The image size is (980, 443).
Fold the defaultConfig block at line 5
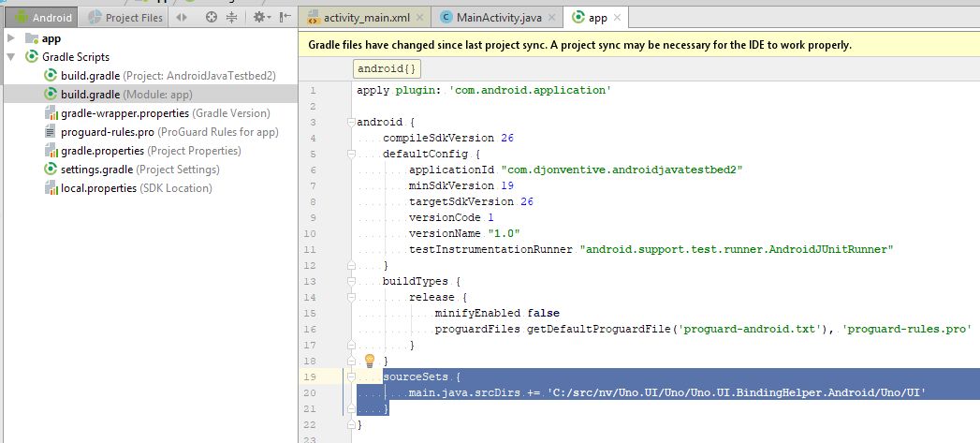point(351,154)
